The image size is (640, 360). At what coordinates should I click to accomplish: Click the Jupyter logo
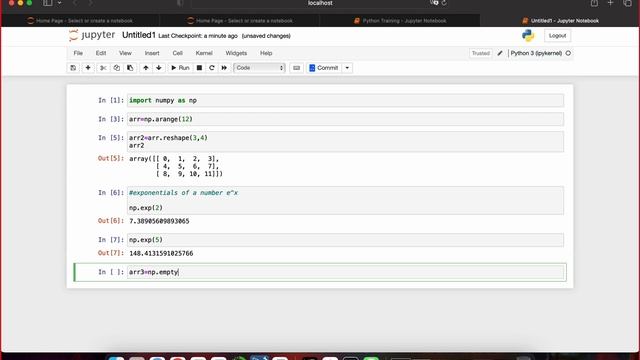point(92,36)
